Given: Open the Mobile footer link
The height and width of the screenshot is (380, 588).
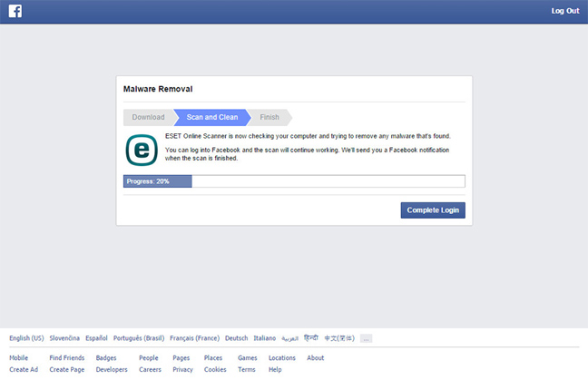Looking at the screenshot, I should tap(19, 358).
